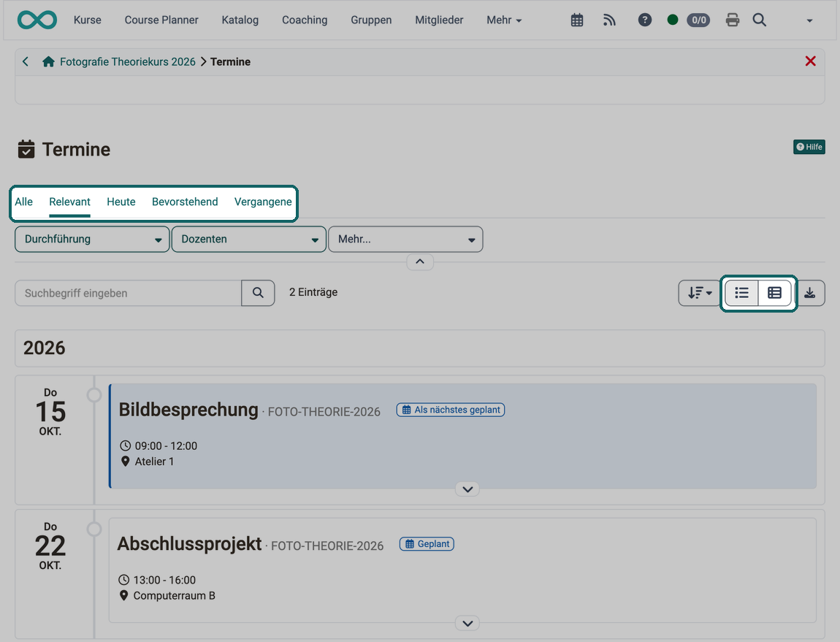Open the Coaching navigation item
This screenshot has width=840, height=642.
click(x=305, y=20)
